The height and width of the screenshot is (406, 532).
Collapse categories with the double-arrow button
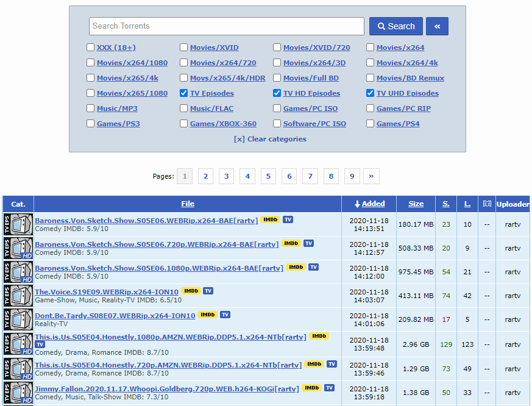tap(437, 26)
